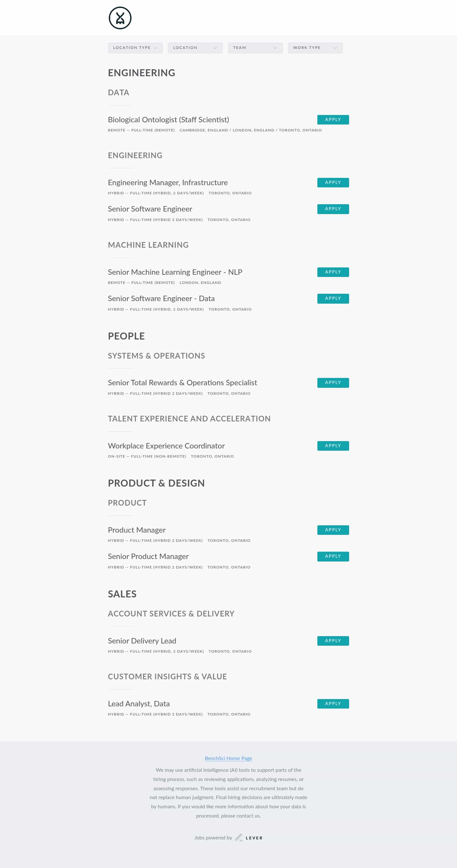
Task: Open the Senior Delivery Lead job posting
Action: pyautogui.click(x=142, y=641)
